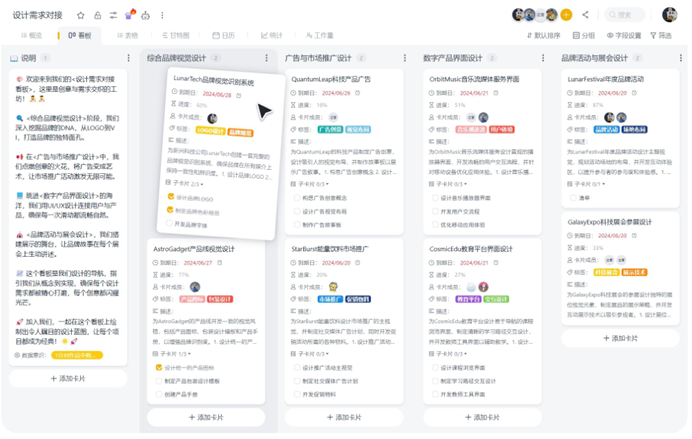
Task: Open the more options menu beside the robot icon
Action: [x=162, y=15]
